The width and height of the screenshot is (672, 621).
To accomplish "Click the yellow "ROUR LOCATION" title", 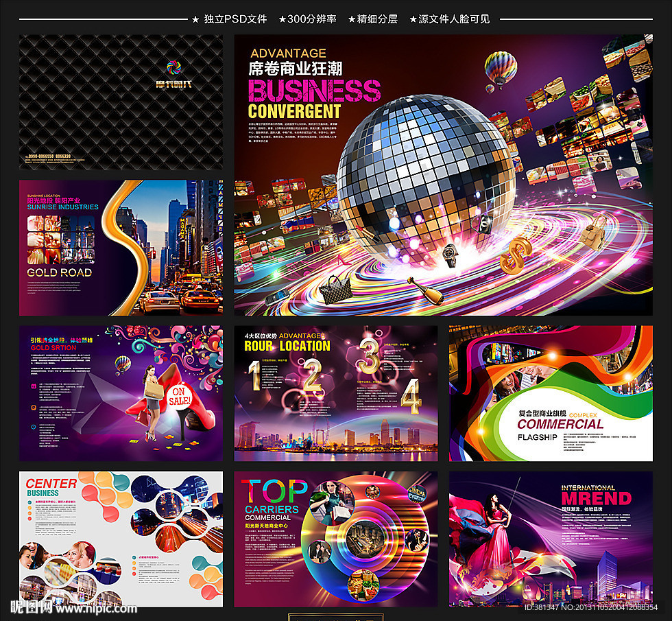I will point(287,346).
